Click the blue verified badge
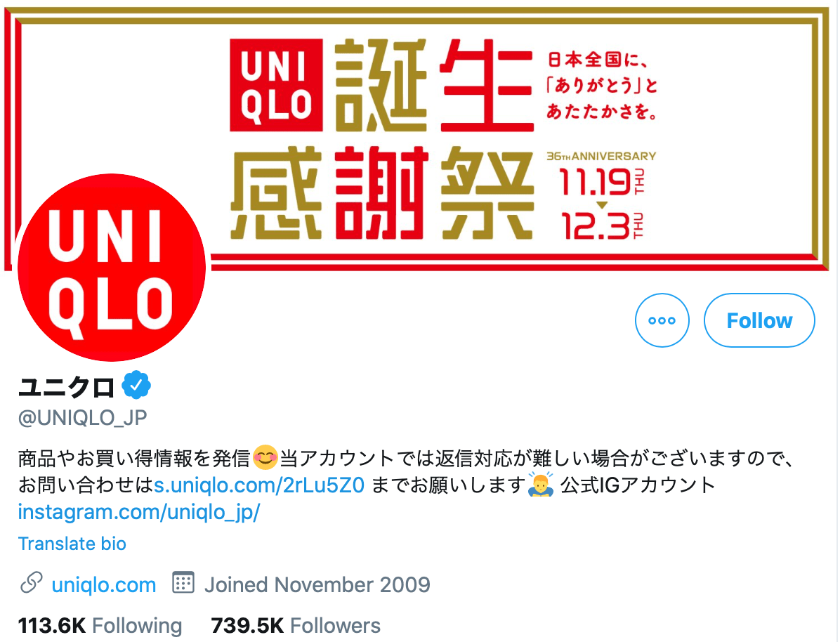Image resolution: width=840 pixels, height=642 pixels. point(137,385)
